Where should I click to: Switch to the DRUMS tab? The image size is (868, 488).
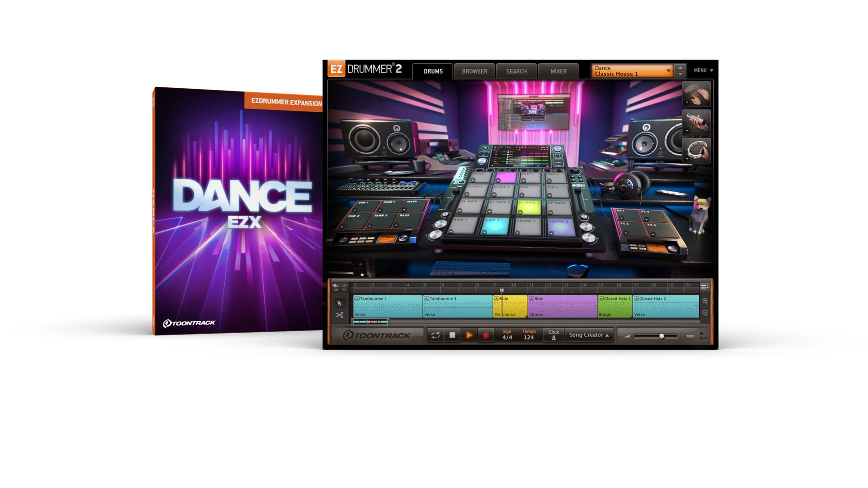click(x=433, y=71)
